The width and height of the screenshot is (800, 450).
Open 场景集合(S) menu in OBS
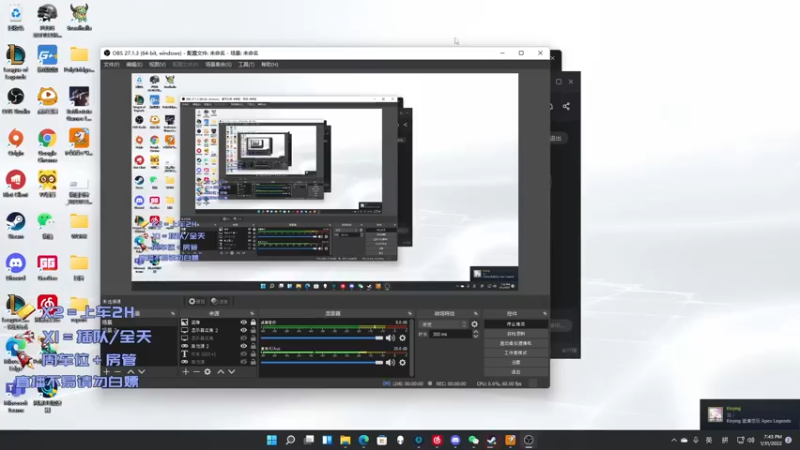pyautogui.click(x=218, y=65)
